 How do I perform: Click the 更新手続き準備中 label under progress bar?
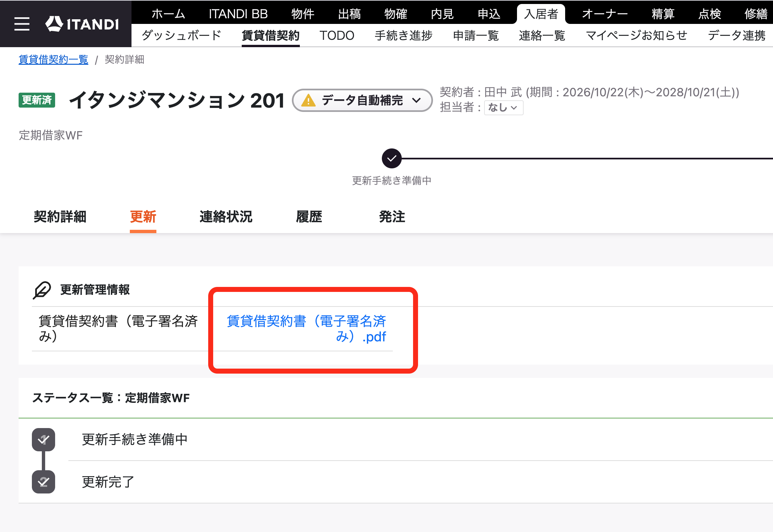[x=391, y=181]
